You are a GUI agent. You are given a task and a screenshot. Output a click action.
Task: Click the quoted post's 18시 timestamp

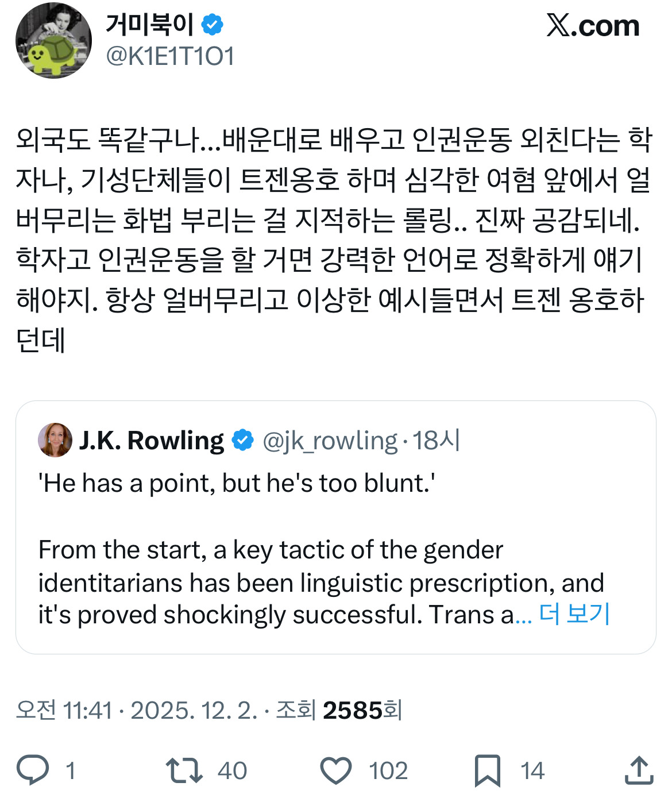437,441
